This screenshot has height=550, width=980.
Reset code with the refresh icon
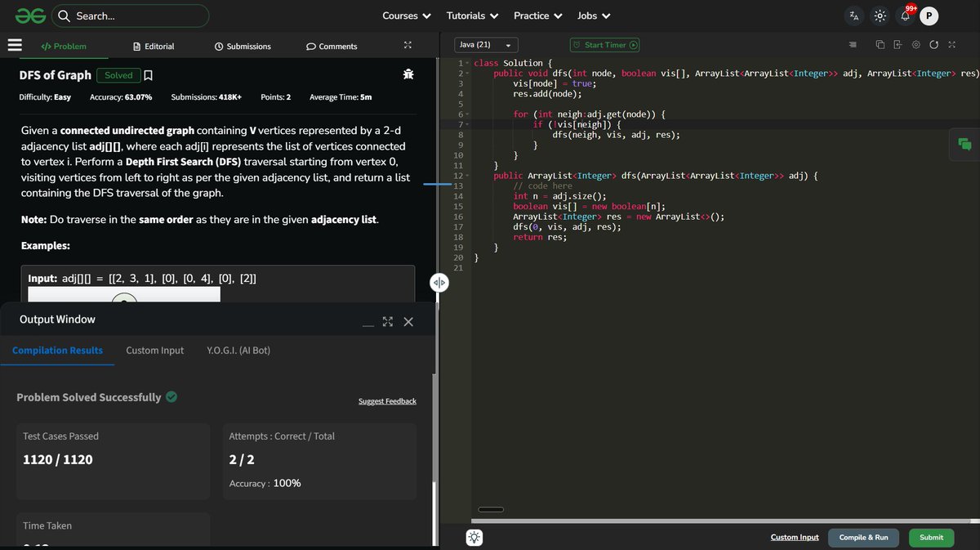pyautogui.click(x=933, y=44)
